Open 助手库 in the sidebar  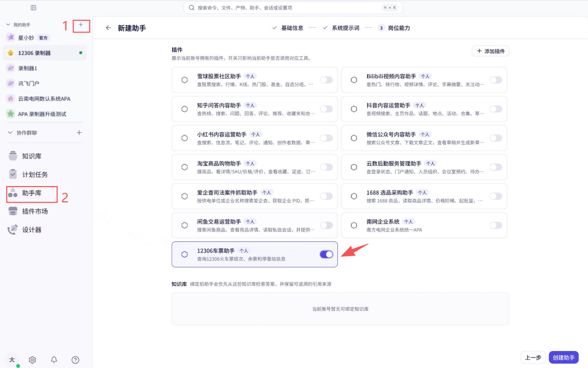pyautogui.click(x=32, y=193)
